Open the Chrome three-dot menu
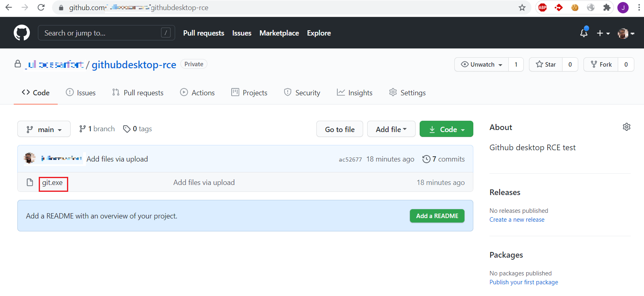Screen dimensions: 644x296 coord(639,7)
